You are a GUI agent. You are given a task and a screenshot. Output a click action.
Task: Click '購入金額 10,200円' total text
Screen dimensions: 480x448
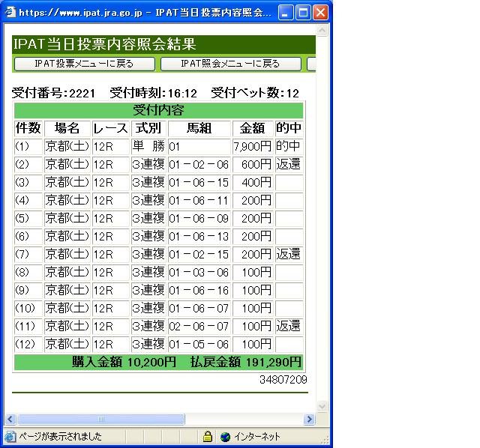124,362
